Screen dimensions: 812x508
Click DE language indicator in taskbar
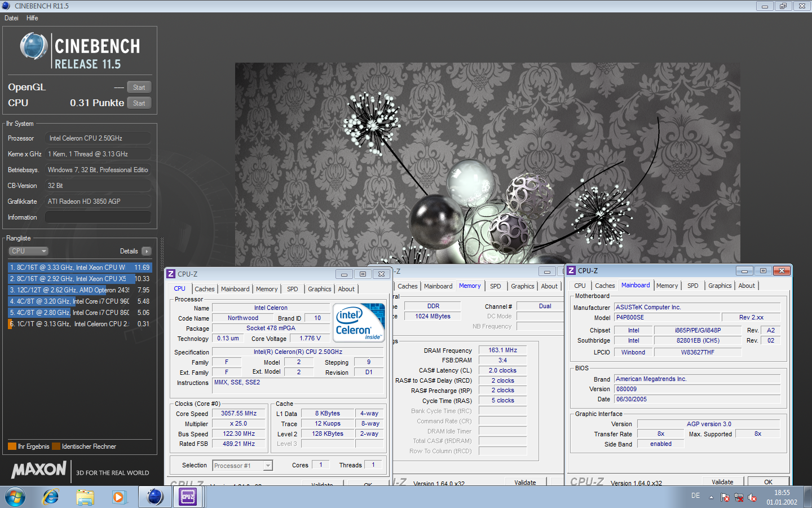point(695,496)
